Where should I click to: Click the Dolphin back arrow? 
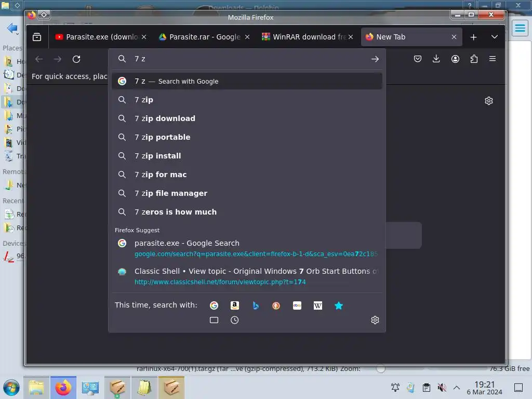click(12, 28)
